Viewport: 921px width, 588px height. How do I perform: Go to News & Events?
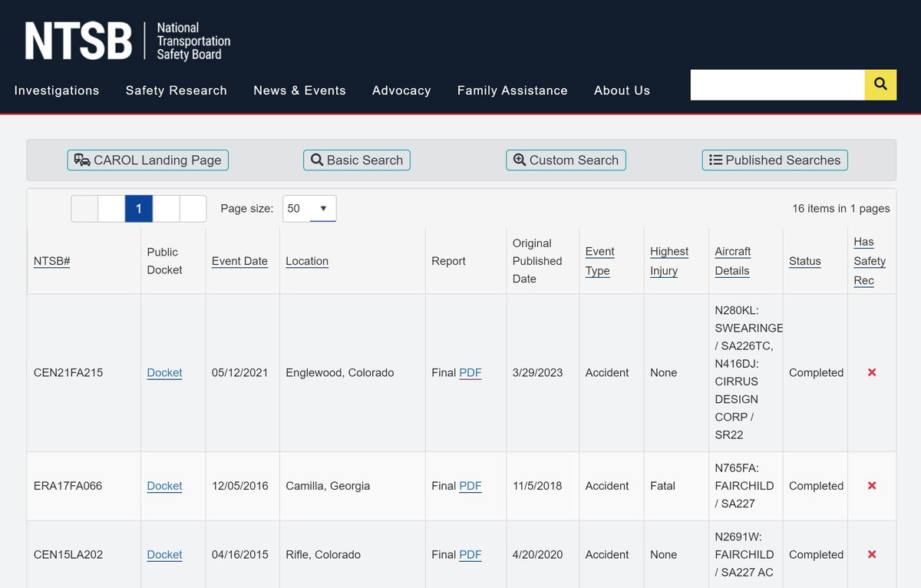pos(299,91)
